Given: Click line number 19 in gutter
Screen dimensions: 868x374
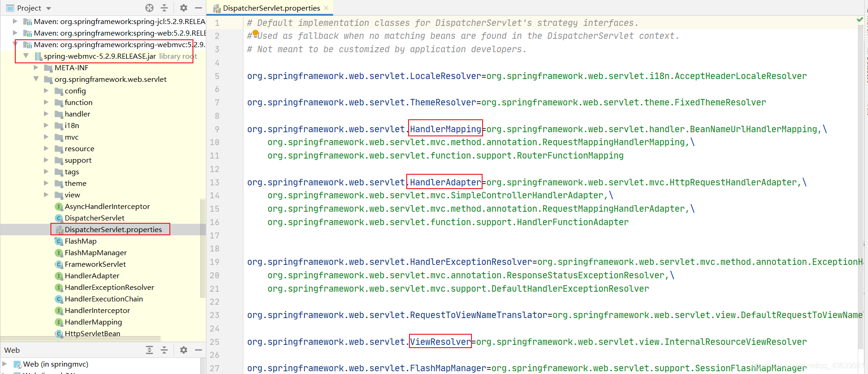Looking at the screenshot, I should pos(215,262).
